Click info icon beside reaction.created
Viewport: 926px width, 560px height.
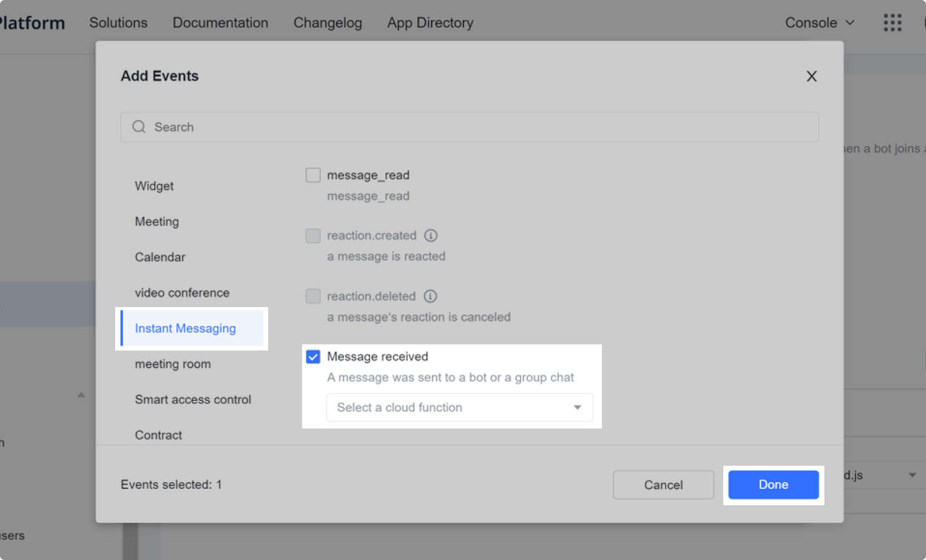point(430,235)
